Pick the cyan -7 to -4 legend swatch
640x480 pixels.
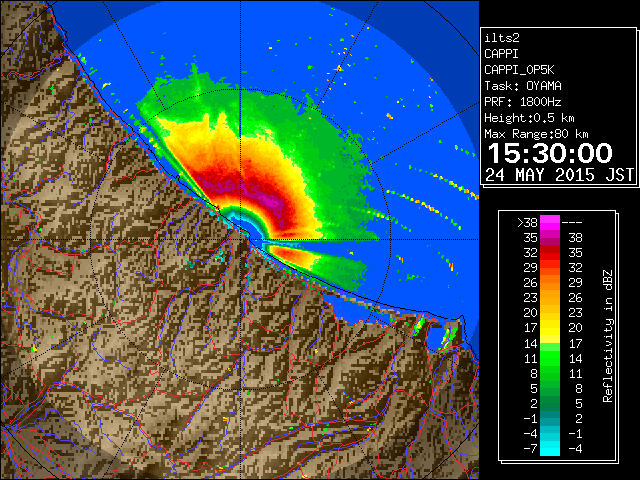point(550,448)
